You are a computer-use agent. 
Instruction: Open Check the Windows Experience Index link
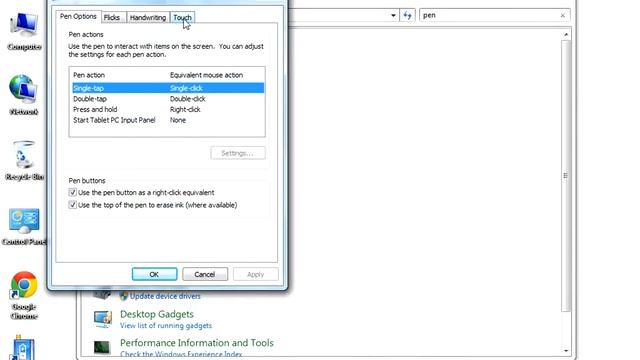[181, 354]
